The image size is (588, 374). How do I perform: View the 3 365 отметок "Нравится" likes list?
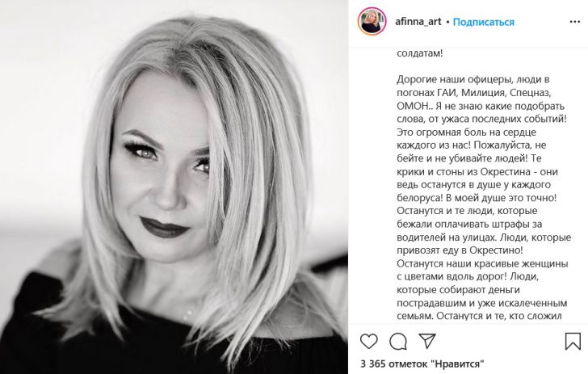click(422, 363)
